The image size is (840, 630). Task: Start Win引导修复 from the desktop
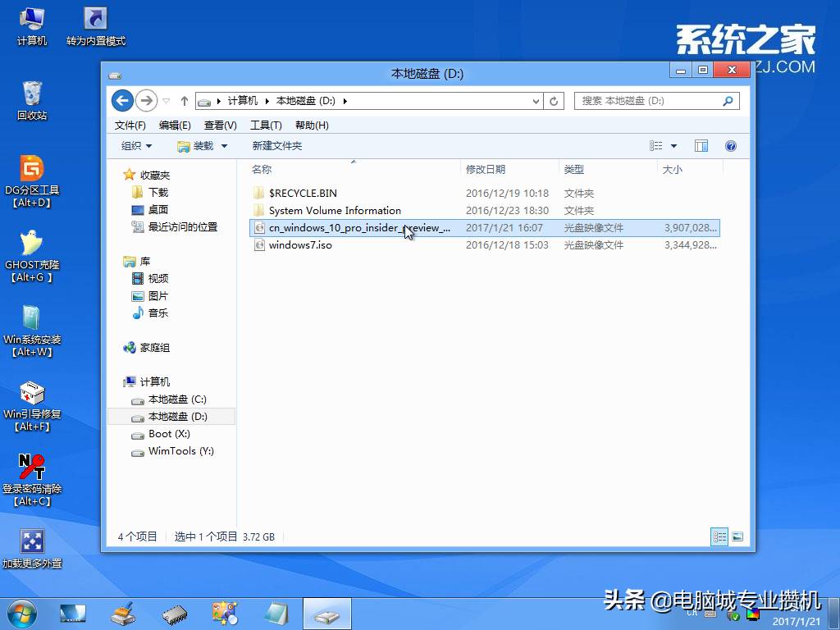pos(31,394)
